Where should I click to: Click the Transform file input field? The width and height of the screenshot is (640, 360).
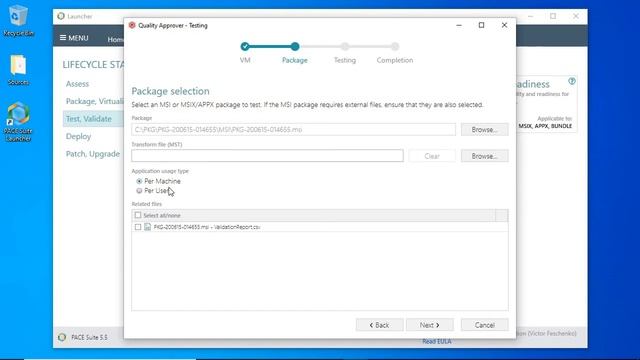pyautogui.click(x=267, y=156)
